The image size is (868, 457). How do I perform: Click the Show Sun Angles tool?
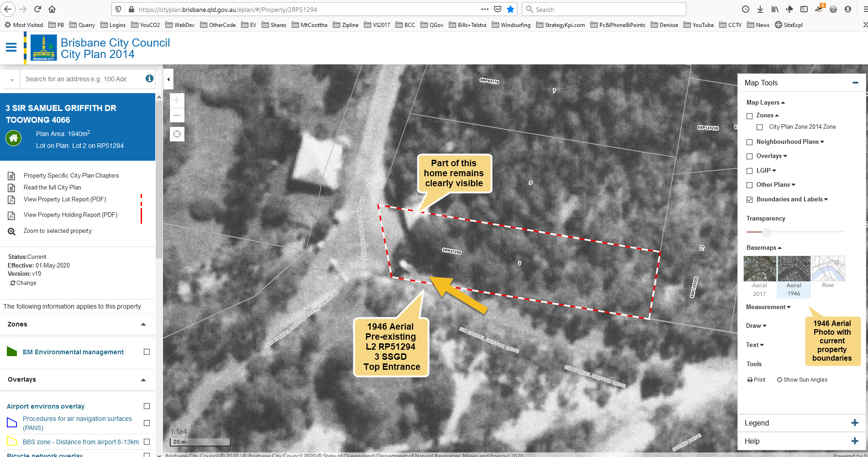[x=802, y=380]
